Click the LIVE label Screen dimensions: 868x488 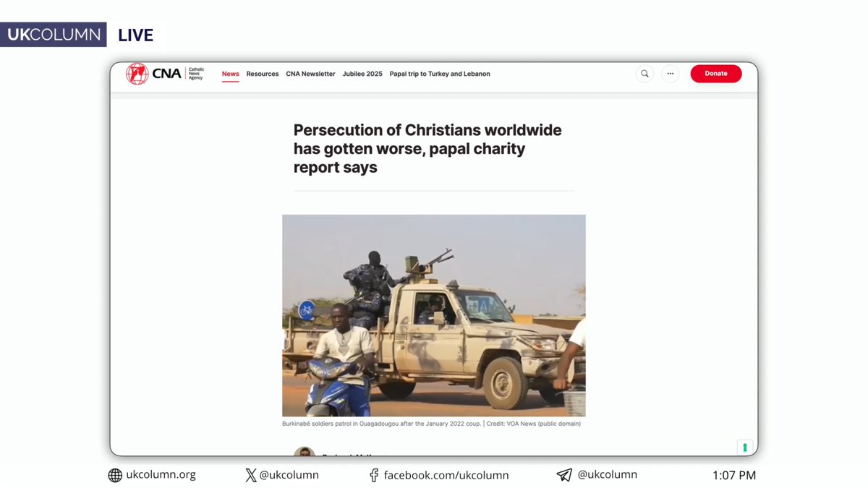(x=136, y=35)
